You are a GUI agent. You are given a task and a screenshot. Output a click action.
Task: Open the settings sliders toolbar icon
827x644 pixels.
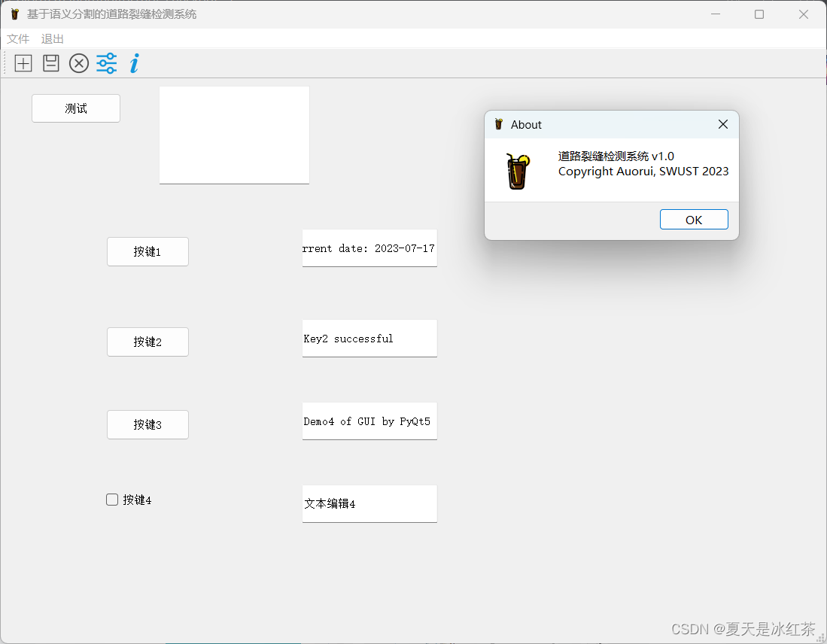[106, 63]
